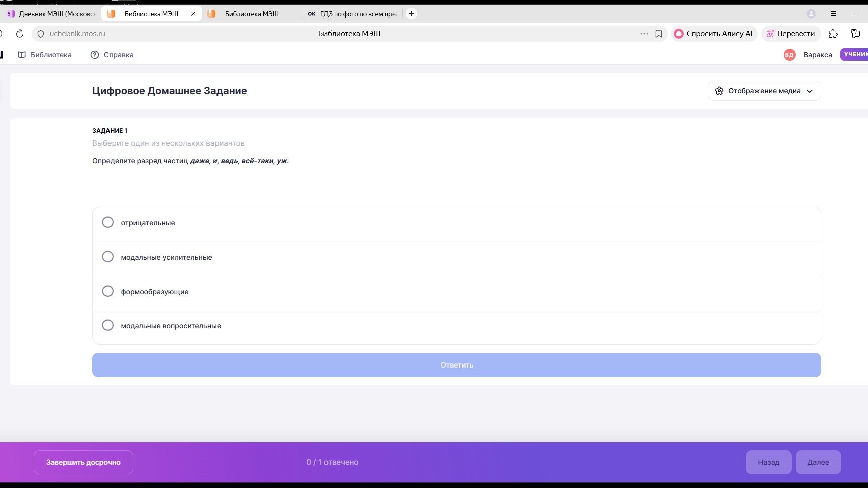The width and height of the screenshot is (868, 488).
Task: Choose the формообразующие radio option
Action: click(107, 291)
